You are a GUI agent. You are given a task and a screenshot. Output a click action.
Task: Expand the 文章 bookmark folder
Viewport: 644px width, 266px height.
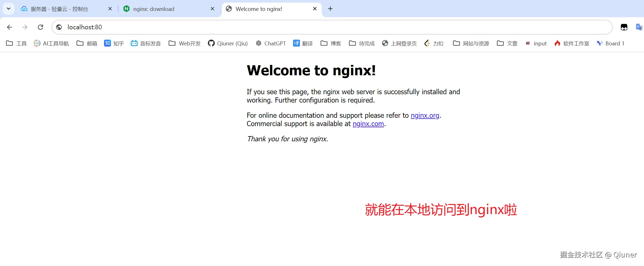coord(507,43)
